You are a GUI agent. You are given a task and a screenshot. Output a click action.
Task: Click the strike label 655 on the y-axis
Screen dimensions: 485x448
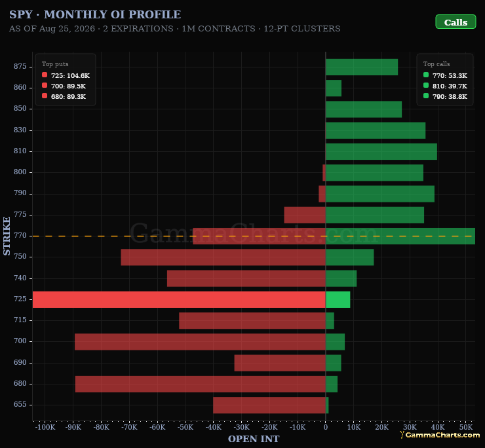point(20,404)
